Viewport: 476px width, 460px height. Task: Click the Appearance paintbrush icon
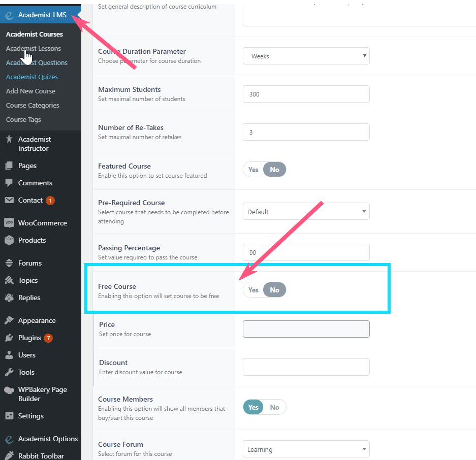point(9,320)
